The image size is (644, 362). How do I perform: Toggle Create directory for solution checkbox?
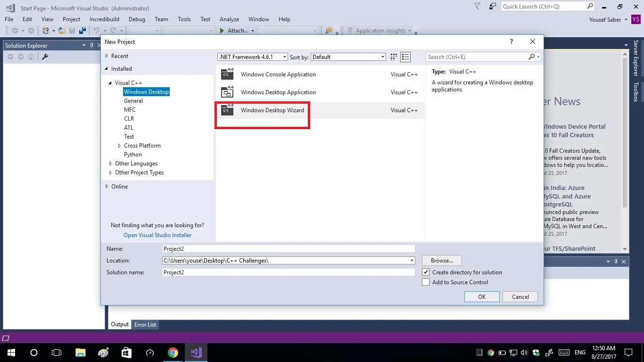(426, 272)
